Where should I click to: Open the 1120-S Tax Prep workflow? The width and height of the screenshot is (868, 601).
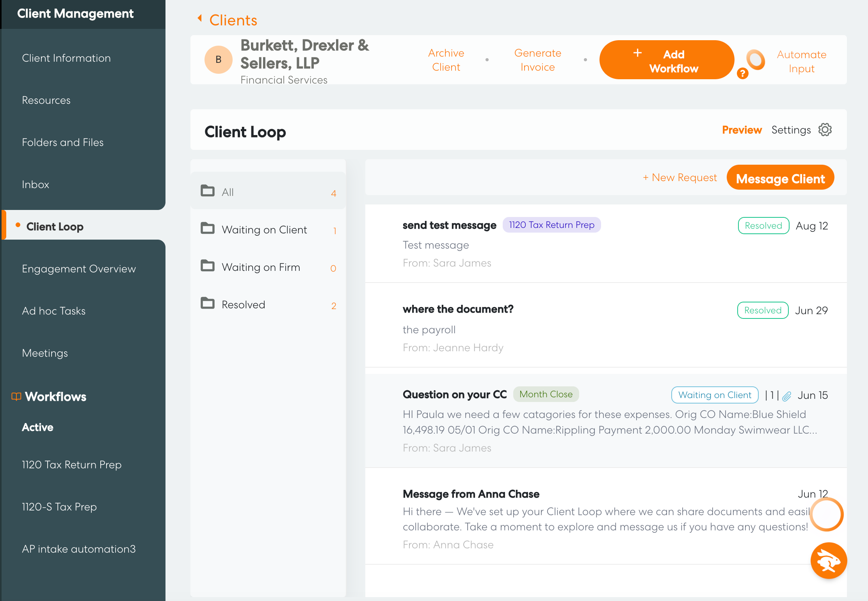click(x=59, y=507)
